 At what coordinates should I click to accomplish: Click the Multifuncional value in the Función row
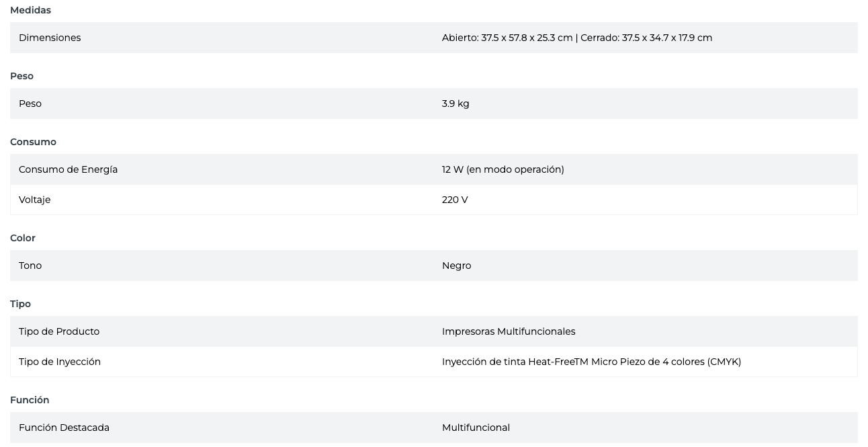pos(476,428)
